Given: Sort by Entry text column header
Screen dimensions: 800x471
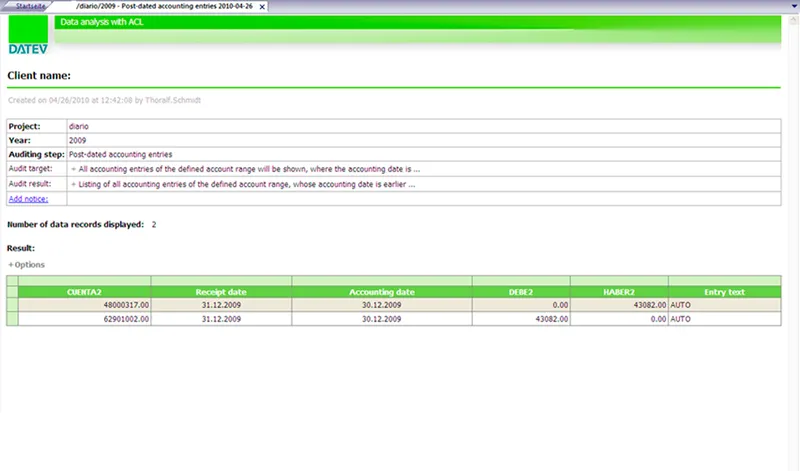Looking at the screenshot, I should click(724, 292).
